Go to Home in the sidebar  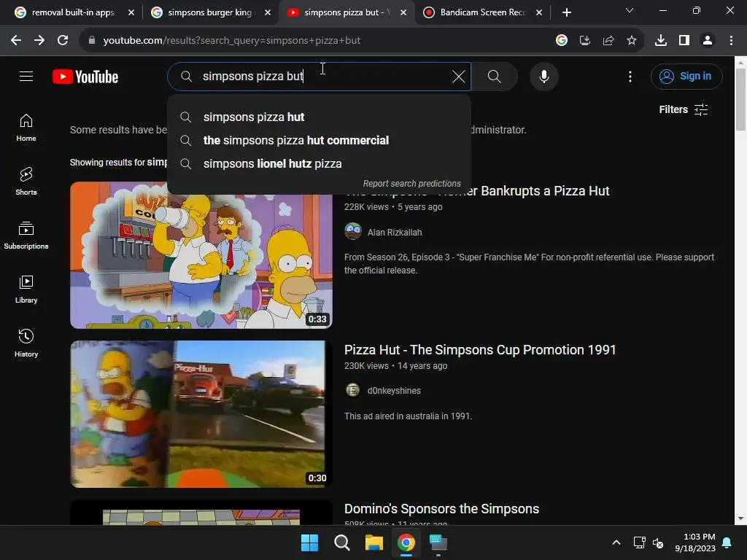coord(26,128)
